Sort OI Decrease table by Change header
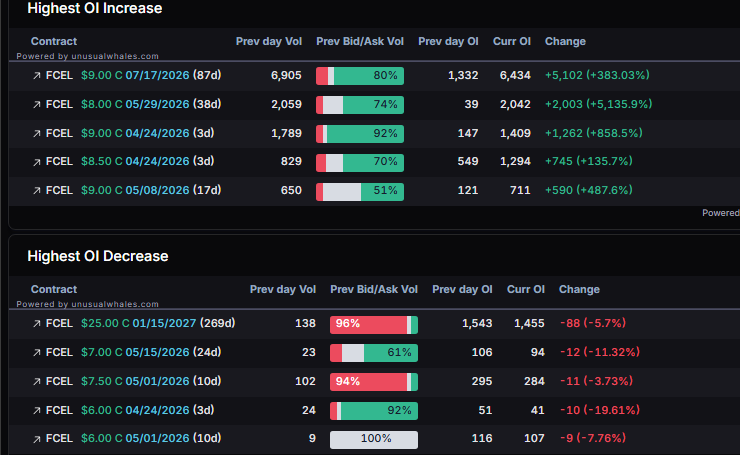740x455 pixels. coord(580,289)
